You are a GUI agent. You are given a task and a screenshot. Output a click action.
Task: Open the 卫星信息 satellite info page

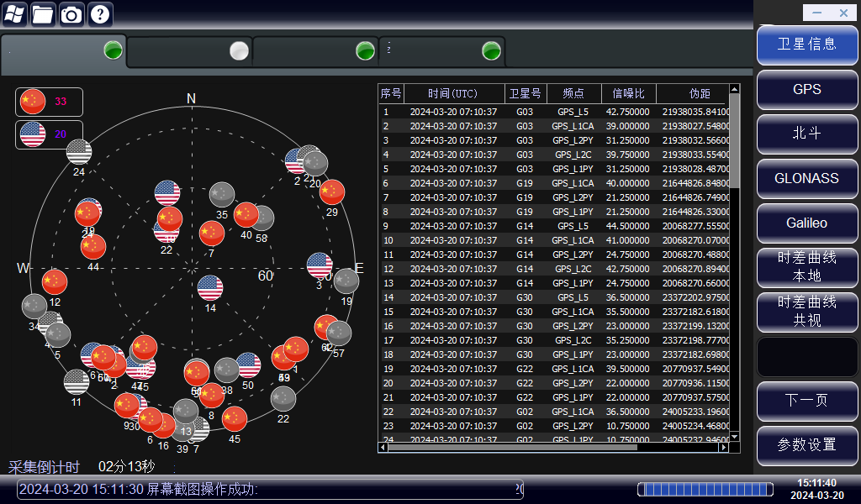coord(807,45)
